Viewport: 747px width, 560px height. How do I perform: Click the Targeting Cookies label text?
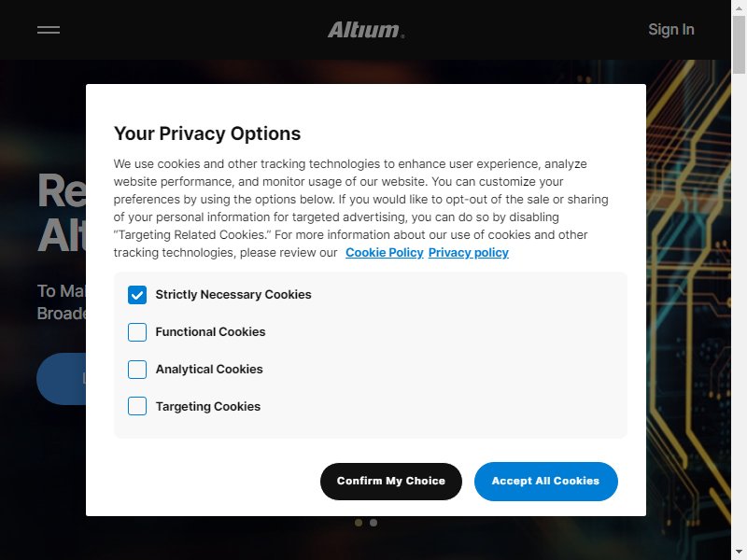(208, 407)
